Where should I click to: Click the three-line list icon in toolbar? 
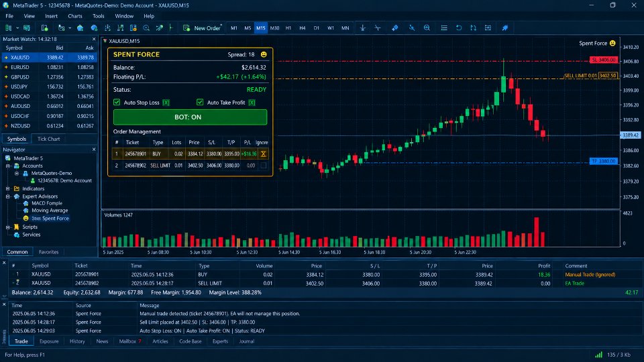[444, 28]
